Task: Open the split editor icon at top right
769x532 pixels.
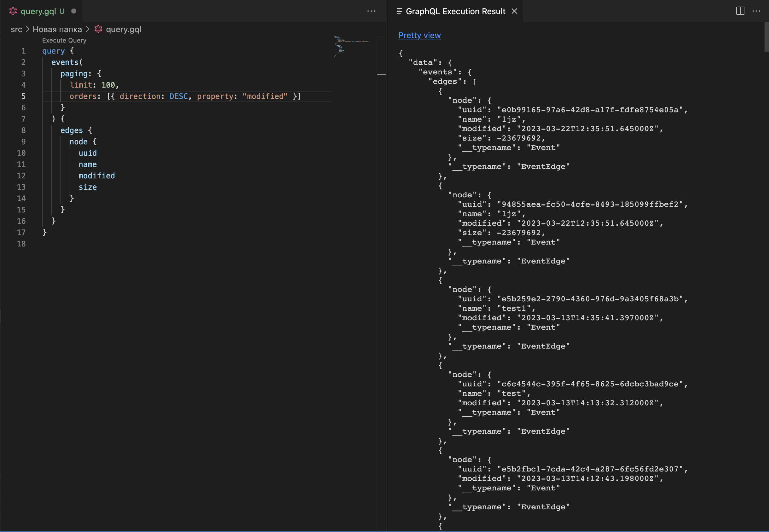Action: (x=740, y=11)
